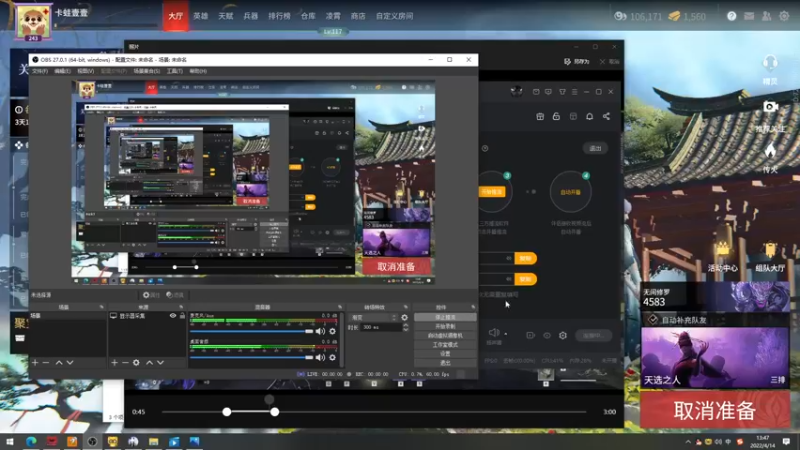Click share icon in streaming tool header
The image size is (800, 450).
[606, 116]
